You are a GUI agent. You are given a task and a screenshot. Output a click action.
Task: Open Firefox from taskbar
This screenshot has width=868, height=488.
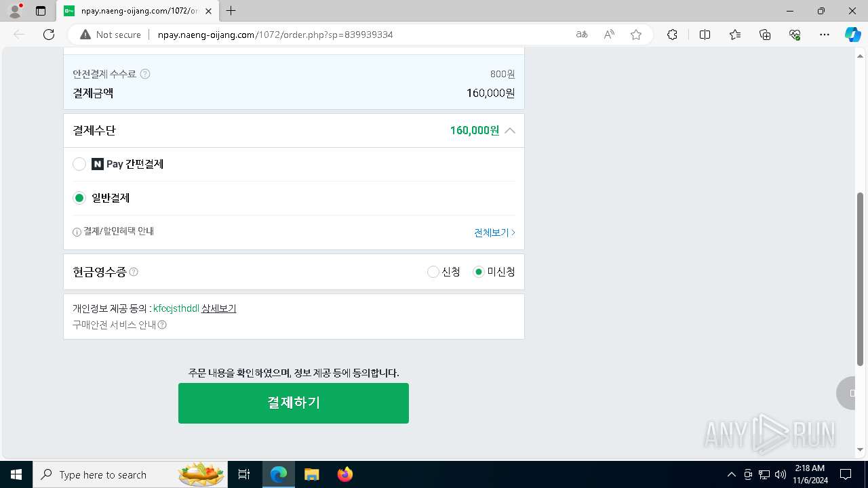(x=344, y=474)
